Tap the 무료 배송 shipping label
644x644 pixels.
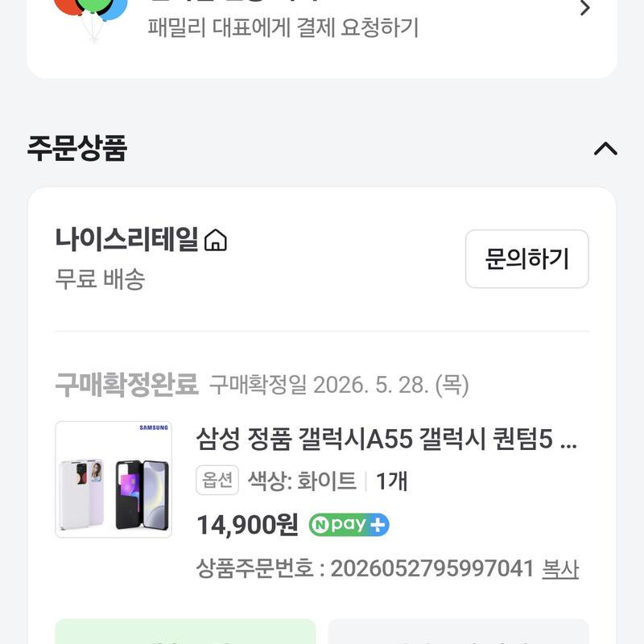(100, 279)
